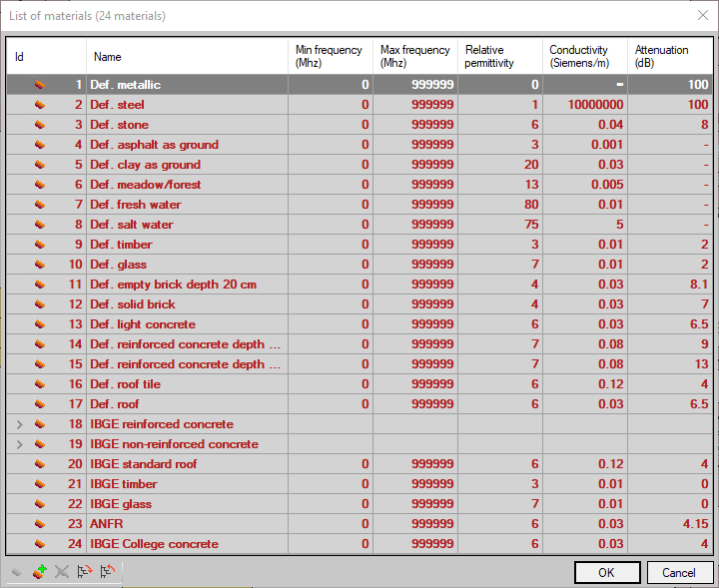
Task: Click attenuation value 4.15 for ANFR
Action: [696, 524]
